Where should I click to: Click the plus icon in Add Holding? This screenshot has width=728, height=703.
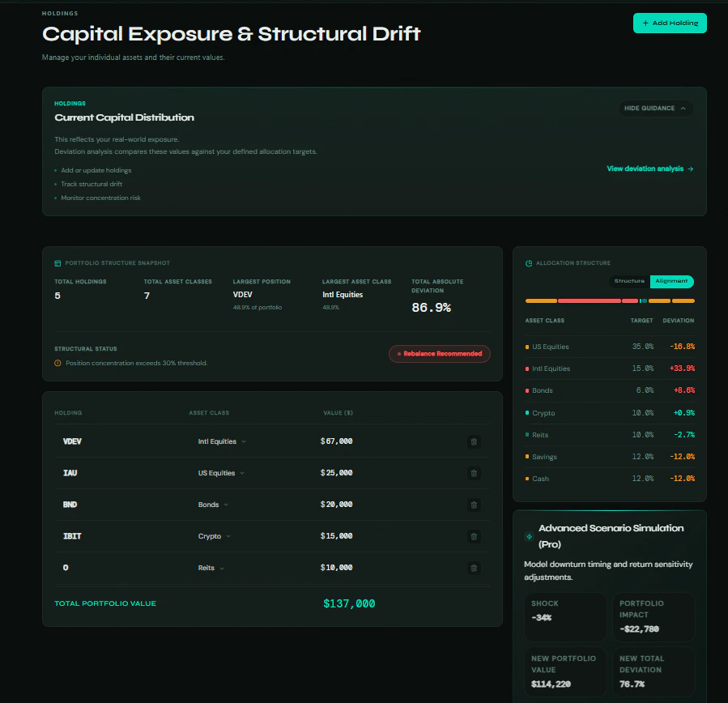click(645, 23)
